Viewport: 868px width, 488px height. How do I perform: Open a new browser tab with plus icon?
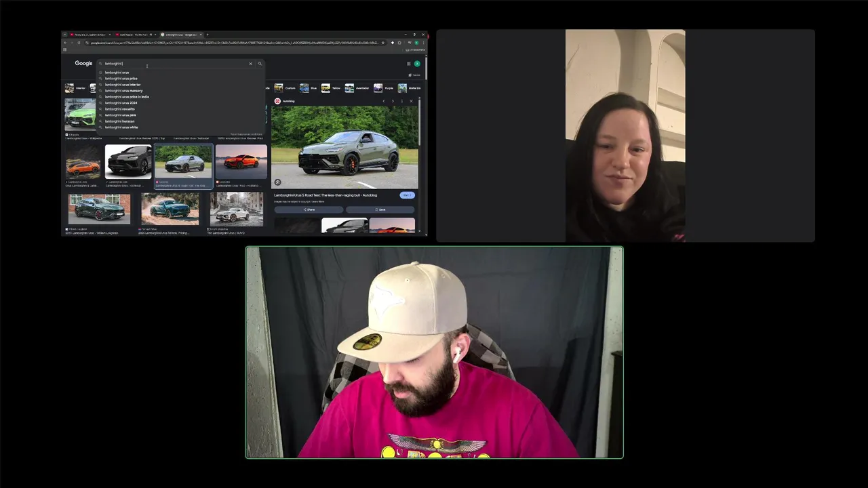click(x=208, y=35)
